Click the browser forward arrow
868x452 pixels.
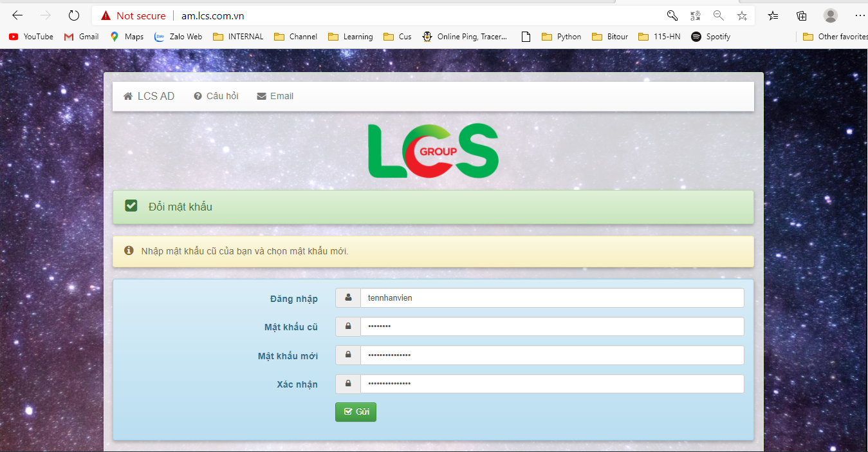[x=45, y=15]
